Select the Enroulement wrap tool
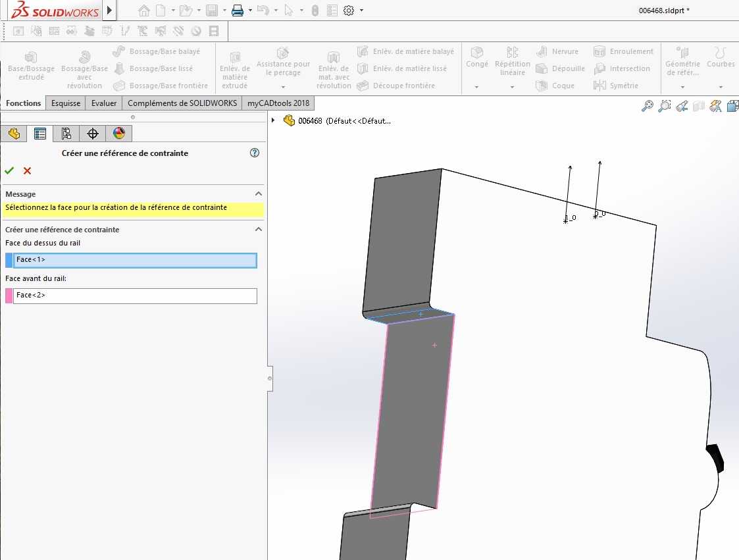Viewport: 739px width, 560px height. 624,51
